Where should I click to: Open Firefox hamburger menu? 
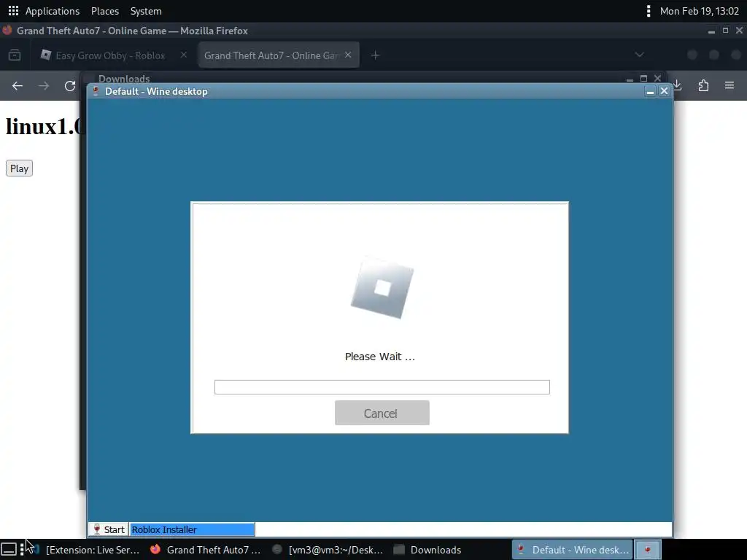[x=729, y=86]
